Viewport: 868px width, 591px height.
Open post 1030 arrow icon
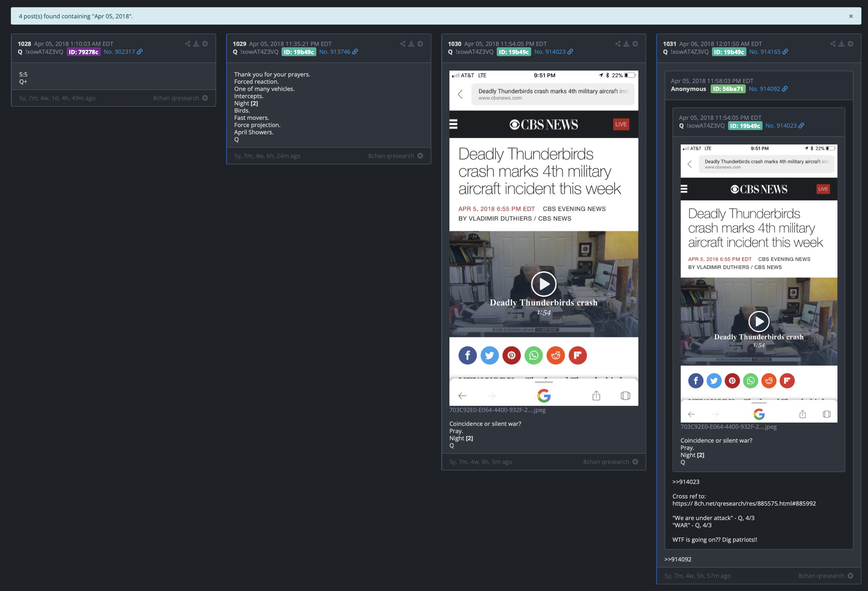[x=635, y=44]
